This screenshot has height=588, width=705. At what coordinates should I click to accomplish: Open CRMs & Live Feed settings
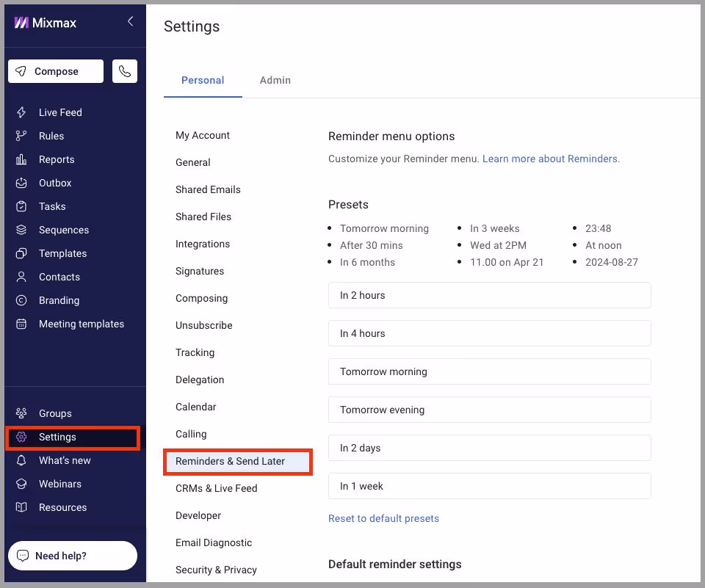216,488
